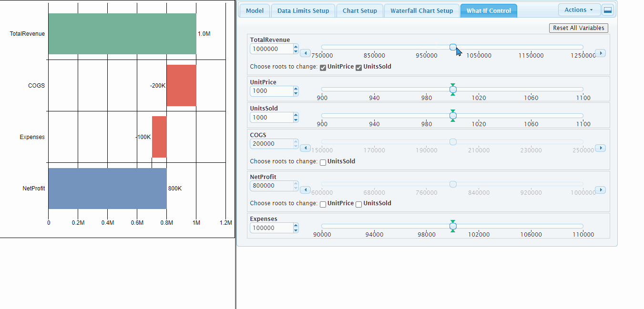Decrease UnitsSold using the spinner down arrow
644x309 pixels.
tap(296, 120)
